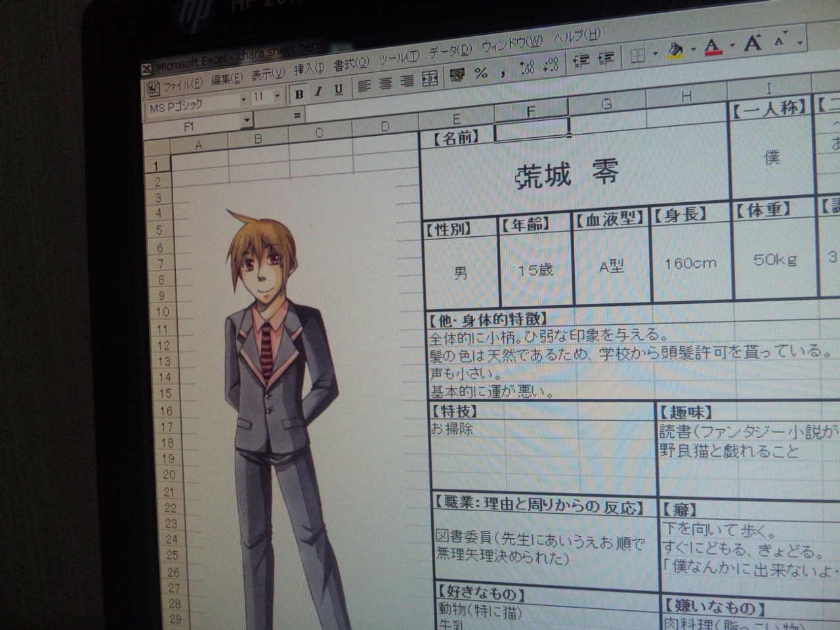Select column C header
Screen dimensions: 840x630
click(x=319, y=133)
